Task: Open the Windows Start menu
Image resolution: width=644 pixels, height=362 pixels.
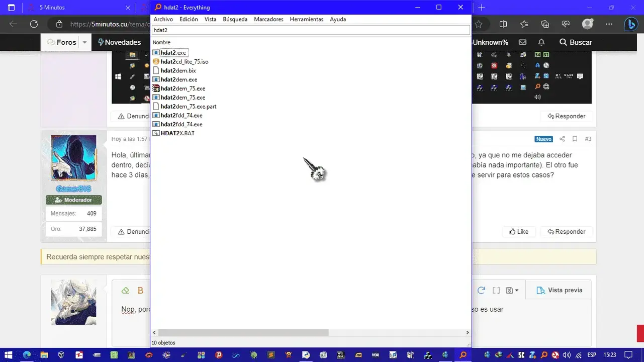Action: 9,355
